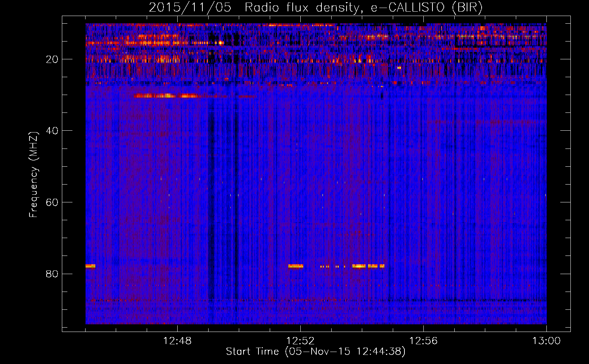Click the yellow 78 MHz signal near 12:54
The image size is (589, 364).
tap(359, 266)
